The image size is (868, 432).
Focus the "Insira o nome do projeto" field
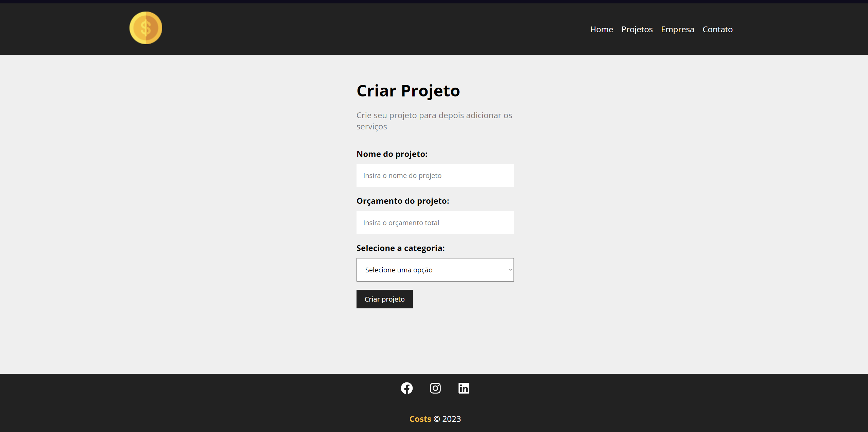pos(435,175)
